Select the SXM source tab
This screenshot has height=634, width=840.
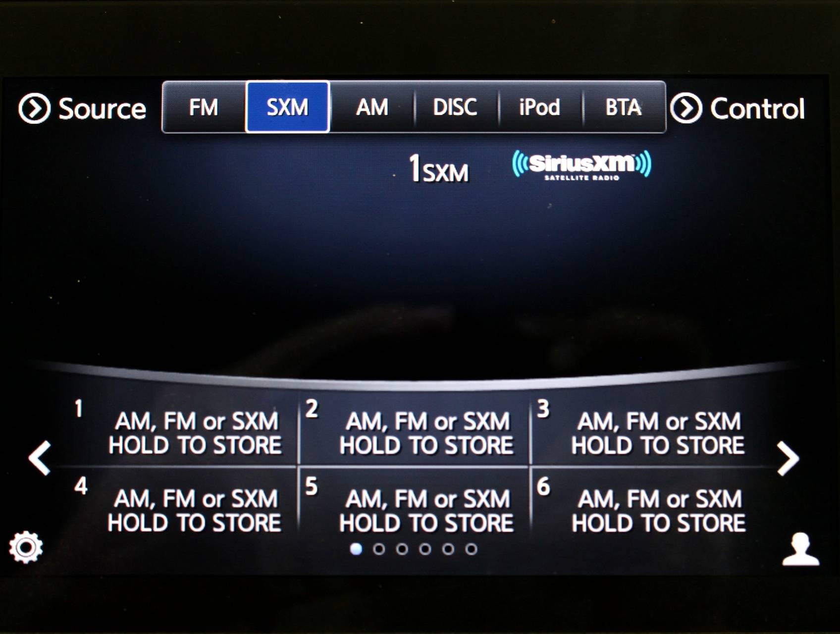(288, 107)
